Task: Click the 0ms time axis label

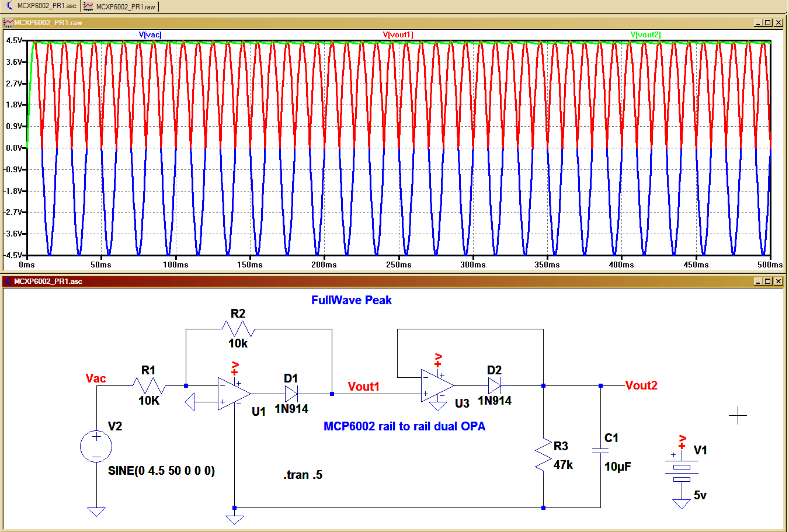Action: pyautogui.click(x=27, y=265)
